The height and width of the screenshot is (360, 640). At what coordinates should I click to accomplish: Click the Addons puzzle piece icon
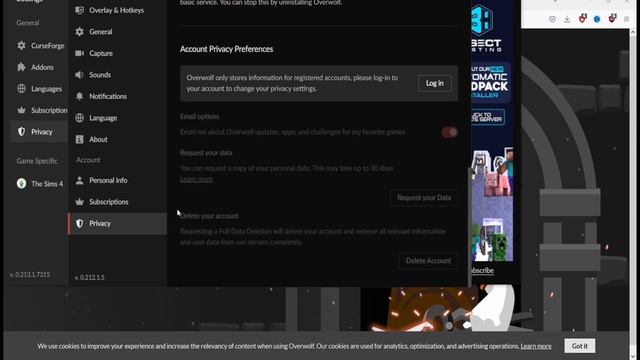pos(21,67)
